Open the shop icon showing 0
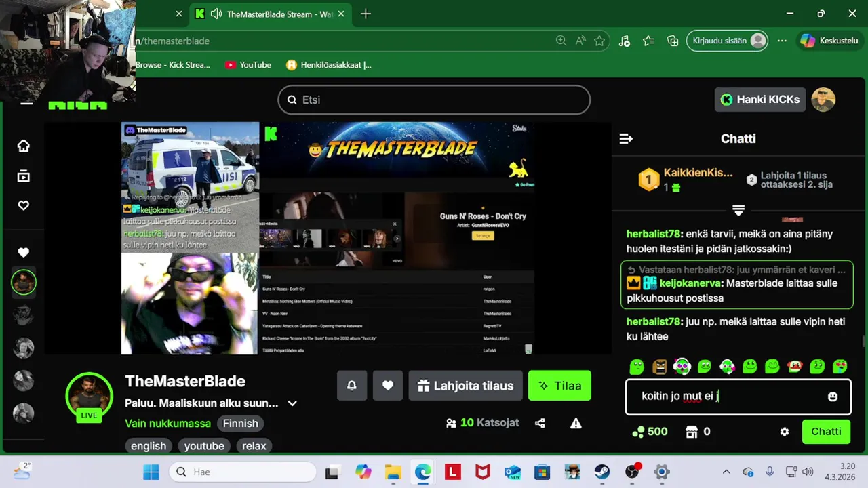The image size is (868, 488). [x=698, y=432]
